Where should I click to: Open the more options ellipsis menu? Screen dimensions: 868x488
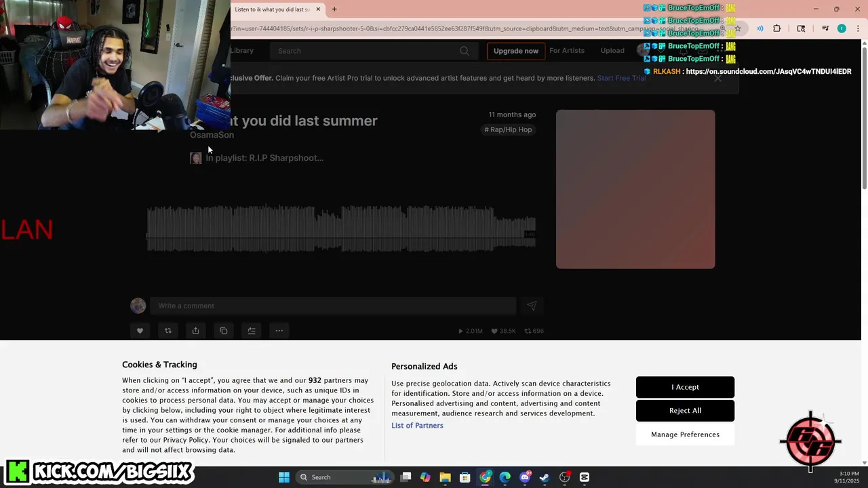pos(279,331)
